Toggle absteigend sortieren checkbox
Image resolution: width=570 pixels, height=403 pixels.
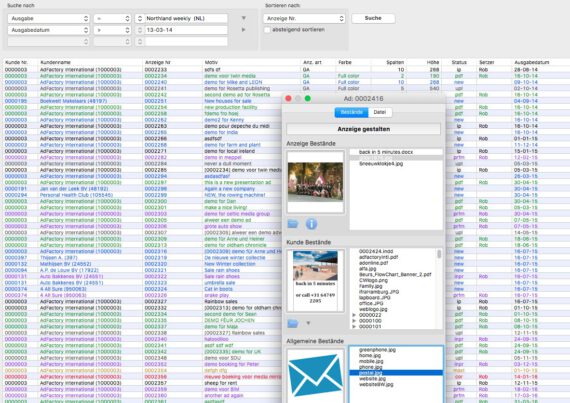coord(267,30)
